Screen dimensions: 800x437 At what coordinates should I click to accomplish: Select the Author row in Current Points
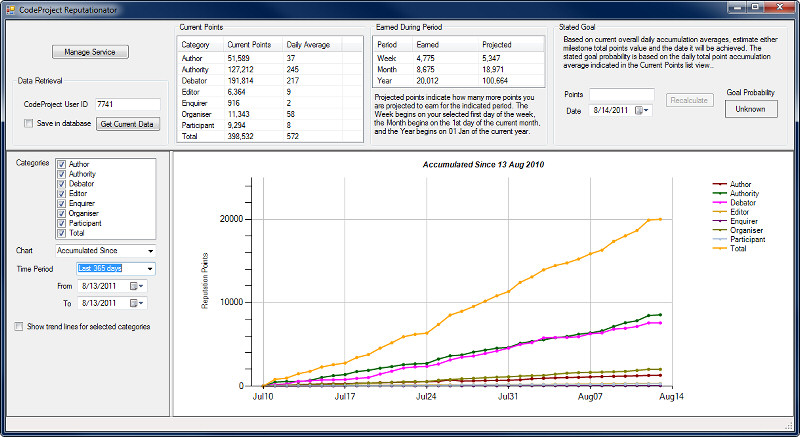pyautogui.click(x=270, y=58)
